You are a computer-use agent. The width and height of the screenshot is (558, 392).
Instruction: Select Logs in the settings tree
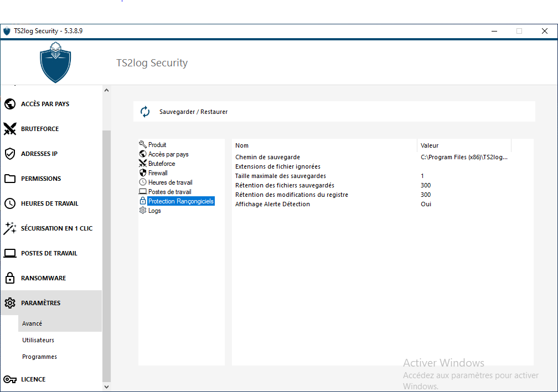pos(154,211)
